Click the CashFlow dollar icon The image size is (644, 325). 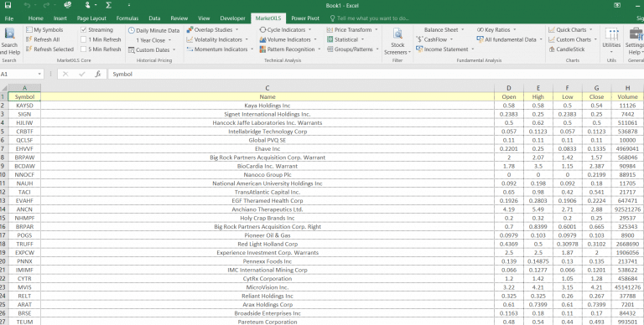[419, 40]
